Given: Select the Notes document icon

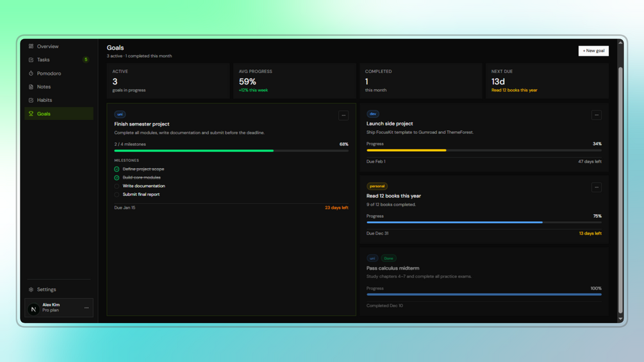Looking at the screenshot, I should coord(31,87).
